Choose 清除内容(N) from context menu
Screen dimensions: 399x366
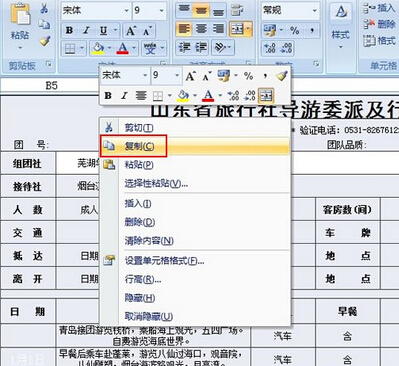195,240
